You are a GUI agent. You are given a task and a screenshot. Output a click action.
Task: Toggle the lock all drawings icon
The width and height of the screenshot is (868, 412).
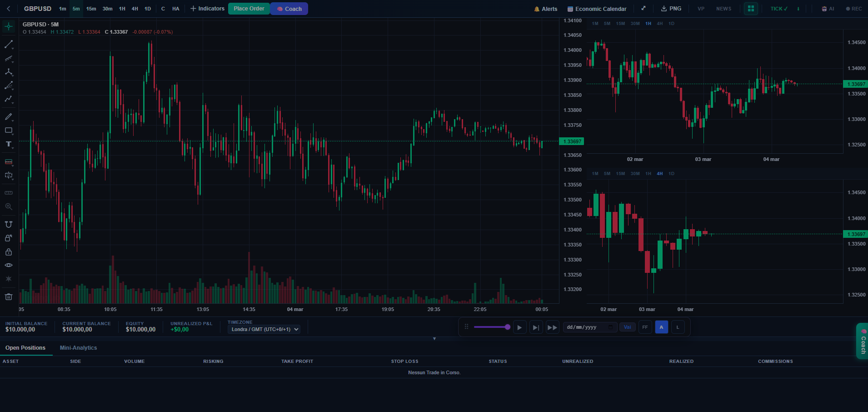(9, 251)
